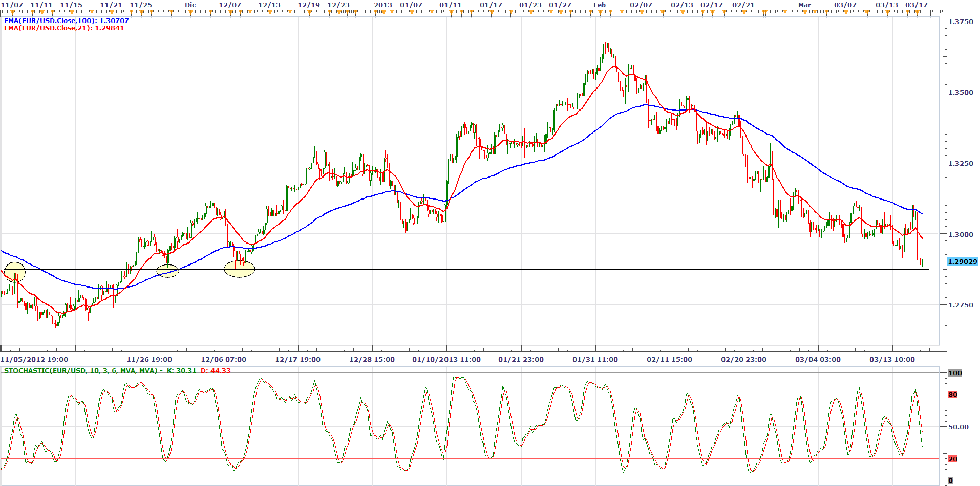Click the '2013' year label on top axis

(382, 5)
